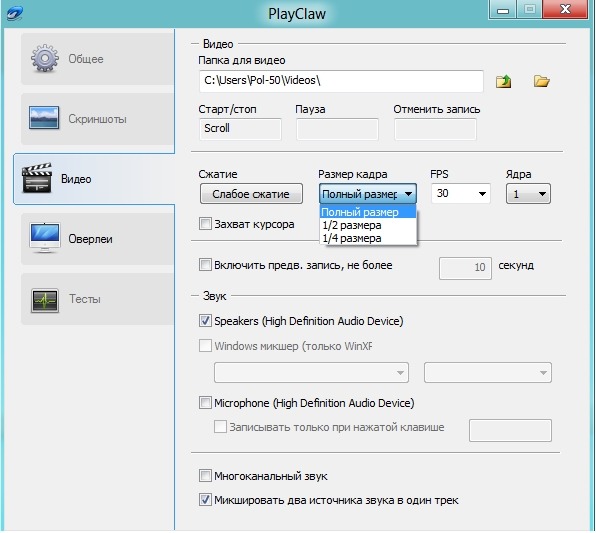This screenshot has height=533, width=596.
Task: Open the Общее settings tab
Action: pyautogui.click(x=98, y=59)
